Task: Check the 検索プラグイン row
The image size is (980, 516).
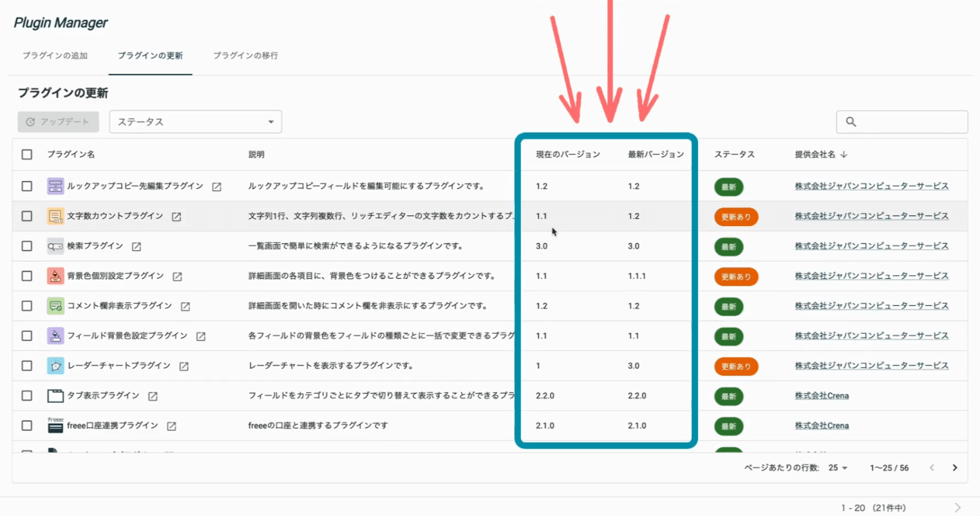Action: pyautogui.click(x=27, y=246)
